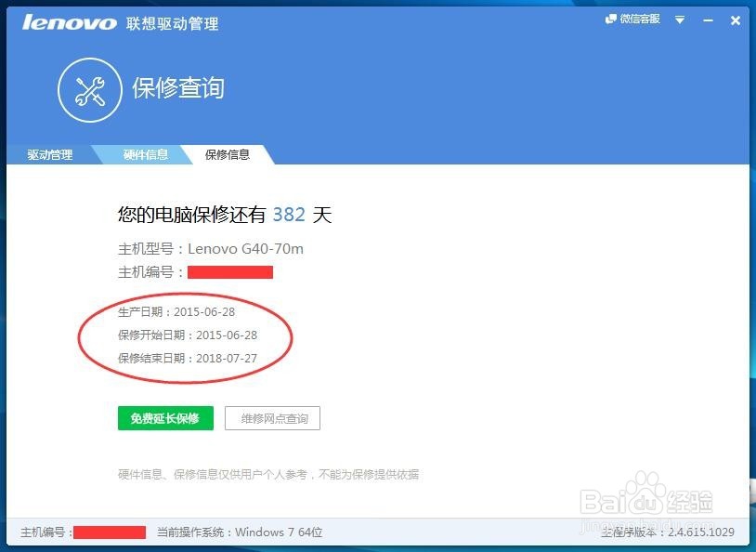This screenshot has height=552, width=756.
Task: Switch to the 驱动管理 tab
Action: coord(49,154)
